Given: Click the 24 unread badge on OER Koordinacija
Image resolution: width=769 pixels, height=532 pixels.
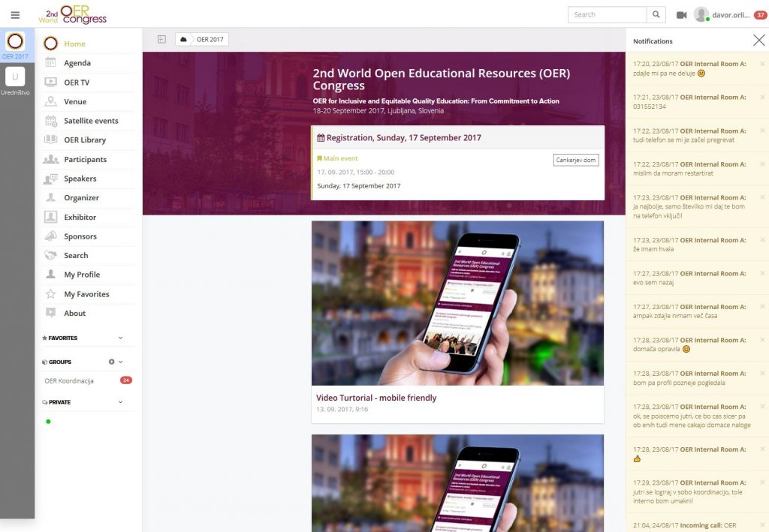Looking at the screenshot, I should tap(126, 380).
